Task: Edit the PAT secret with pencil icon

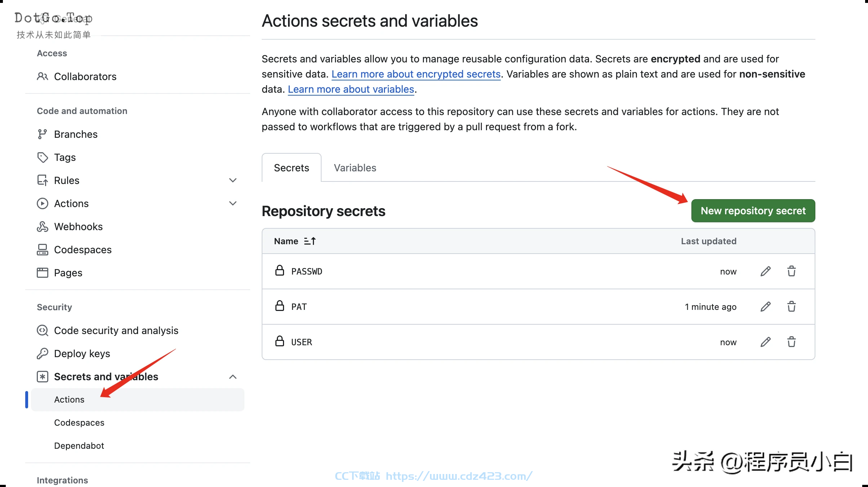Action: [765, 307]
